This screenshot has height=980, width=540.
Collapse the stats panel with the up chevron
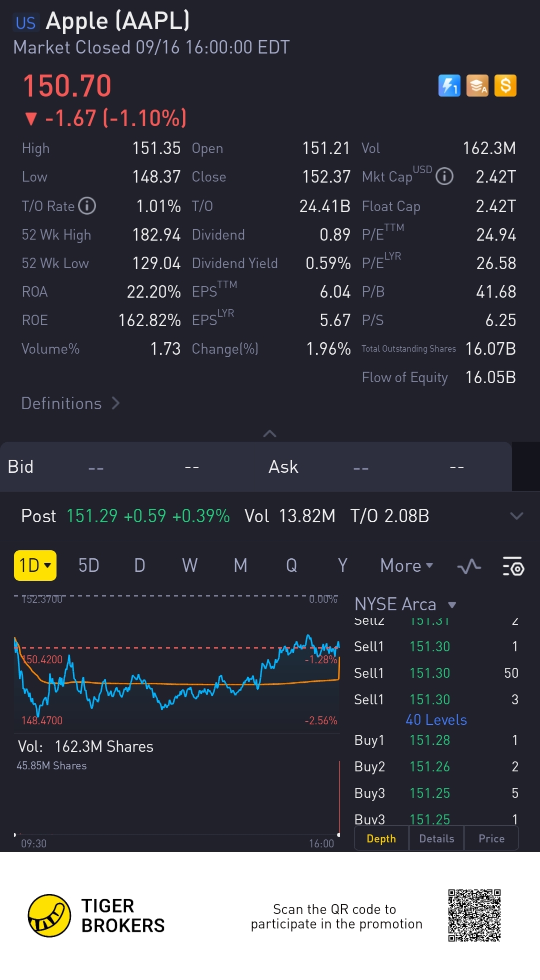[269, 433]
